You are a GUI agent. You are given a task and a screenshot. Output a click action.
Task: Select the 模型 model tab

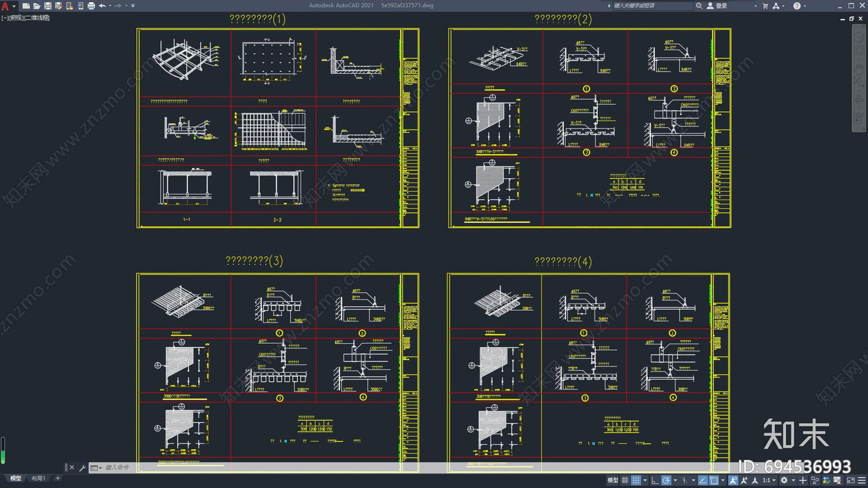pyautogui.click(x=16, y=478)
